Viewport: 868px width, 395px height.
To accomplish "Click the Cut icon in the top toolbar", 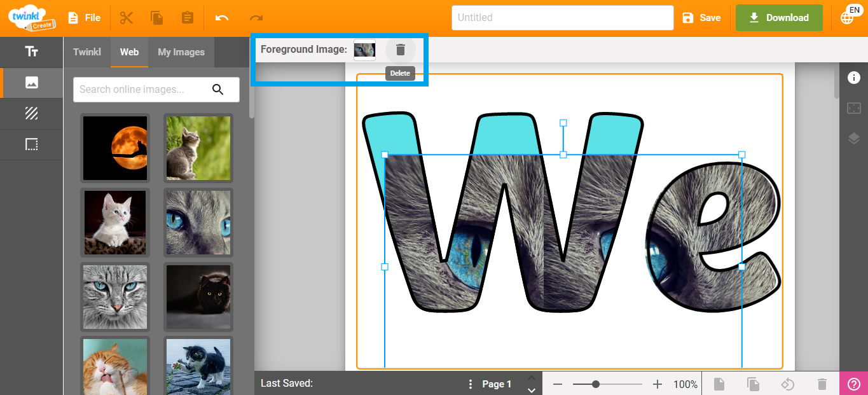I will (x=127, y=17).
